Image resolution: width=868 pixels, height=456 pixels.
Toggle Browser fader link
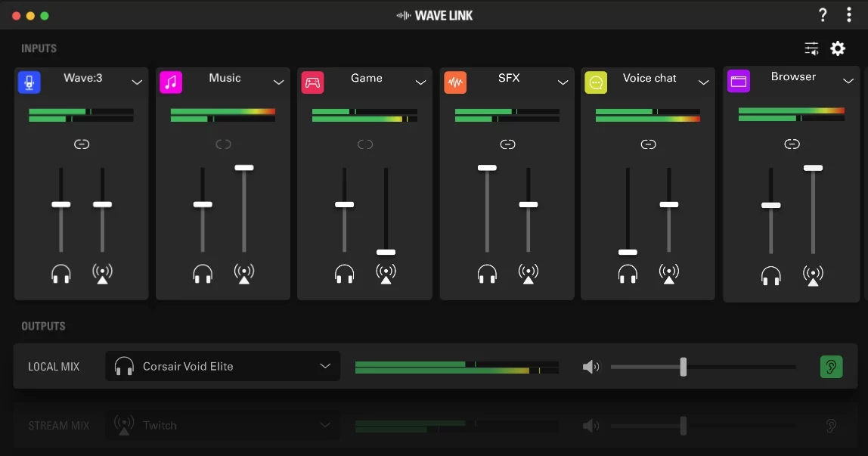792,144
